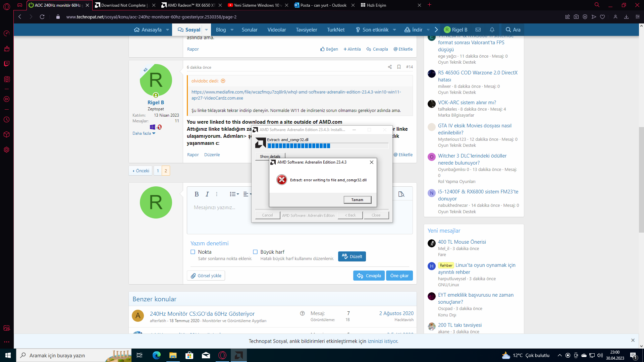Click the Bold formatting icon in editor
Image resolution: width=644 pixels, height=362 pixels.
coord(197,194)
